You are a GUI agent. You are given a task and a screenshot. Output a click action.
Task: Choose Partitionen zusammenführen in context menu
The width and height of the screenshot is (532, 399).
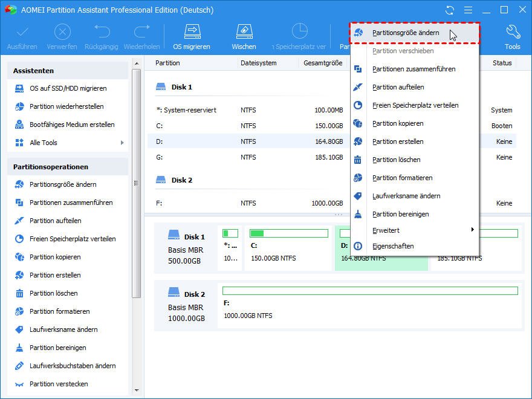[415, 69]
